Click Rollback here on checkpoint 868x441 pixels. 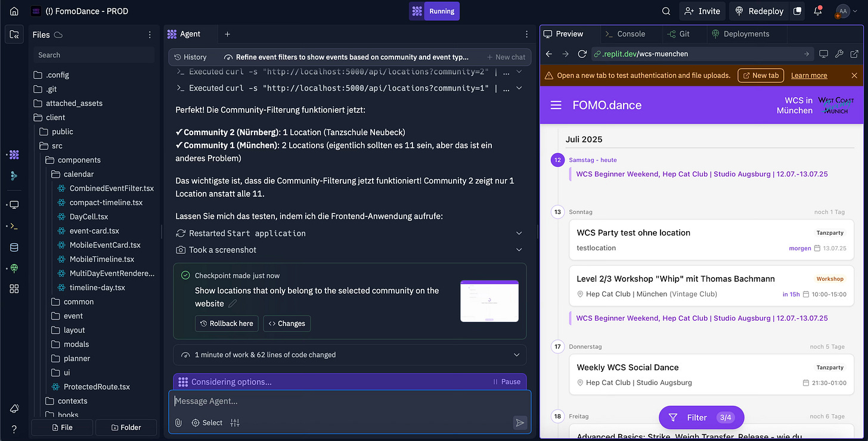click(227, 324)
